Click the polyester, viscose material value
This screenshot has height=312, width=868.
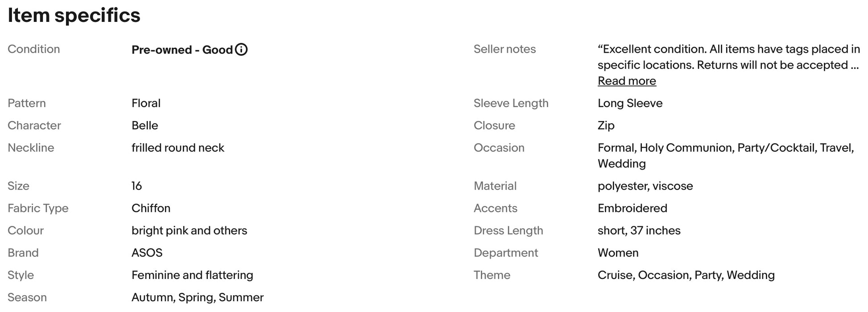[645, 186]
